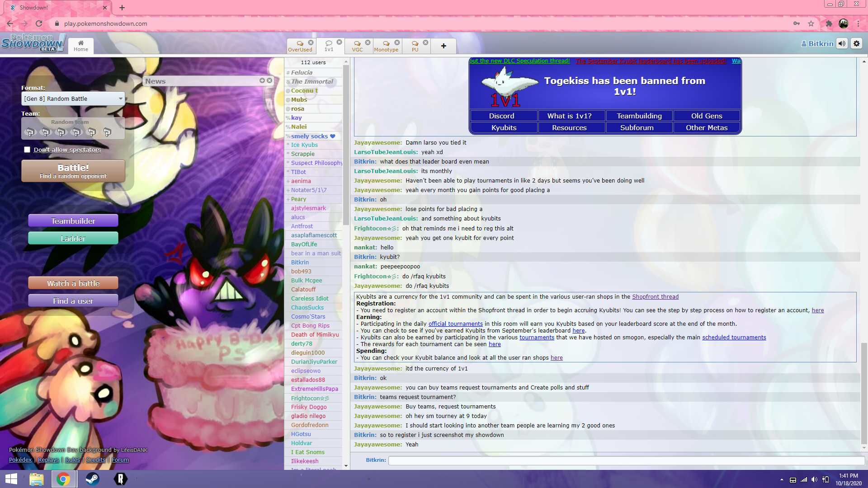Viewport: 868px width, 488px height.
Task: Click browser back arrow
Action: click(10, 23)
